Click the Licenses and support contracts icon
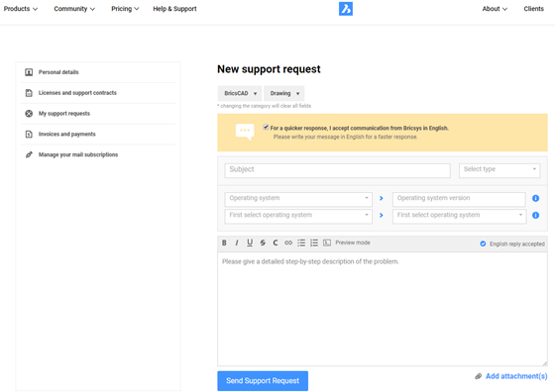Viewport: 555px width, 392px height. tap(29, 93)
